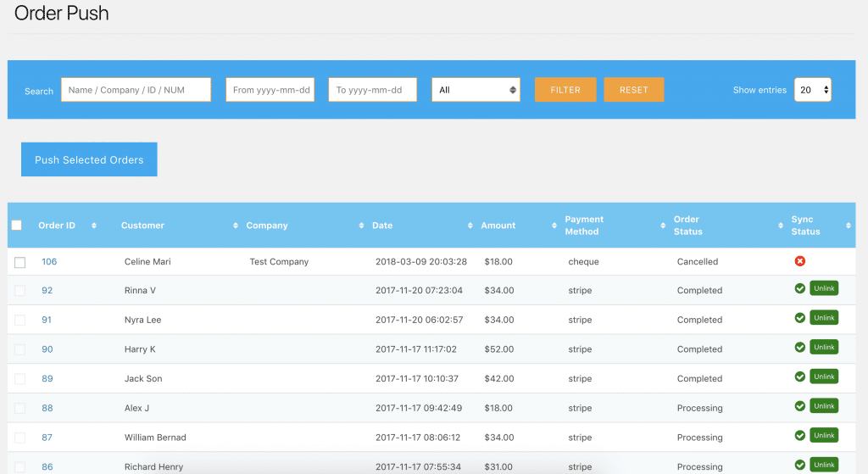The width and height of the screenshot is (868, 474).
Task: Click the green sync check for order 91
Action: click(x=800, y=317)
